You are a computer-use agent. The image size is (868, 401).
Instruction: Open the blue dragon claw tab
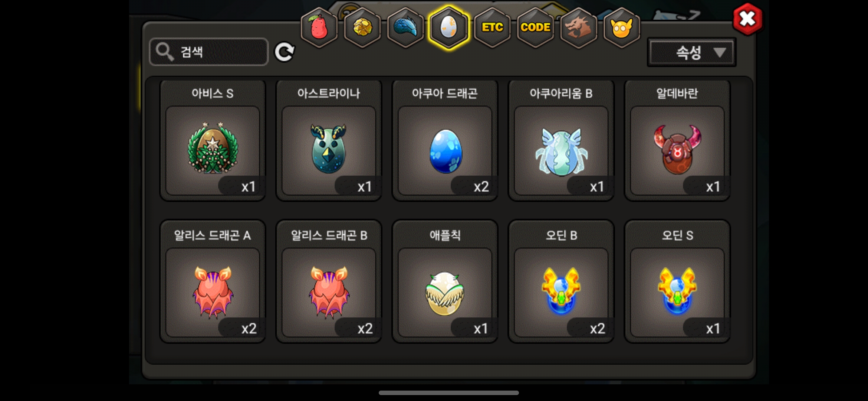click(x=405, y=27)
